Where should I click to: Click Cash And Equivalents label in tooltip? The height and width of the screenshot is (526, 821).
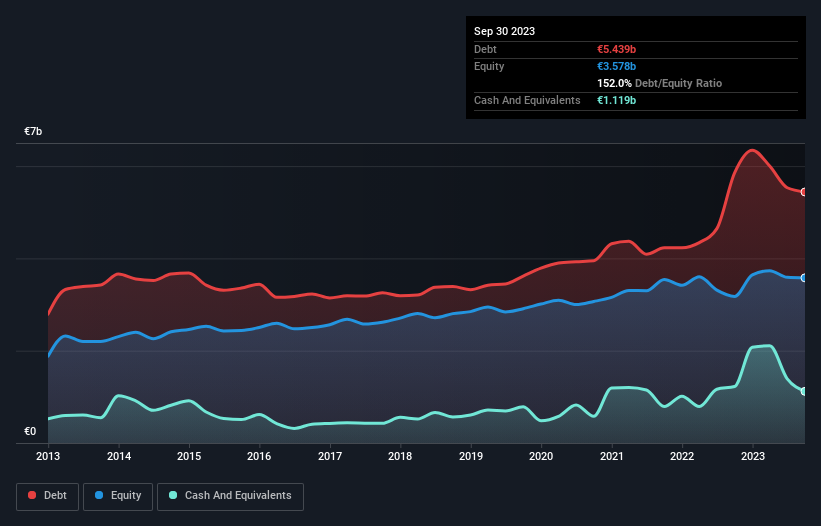(527, 100)
